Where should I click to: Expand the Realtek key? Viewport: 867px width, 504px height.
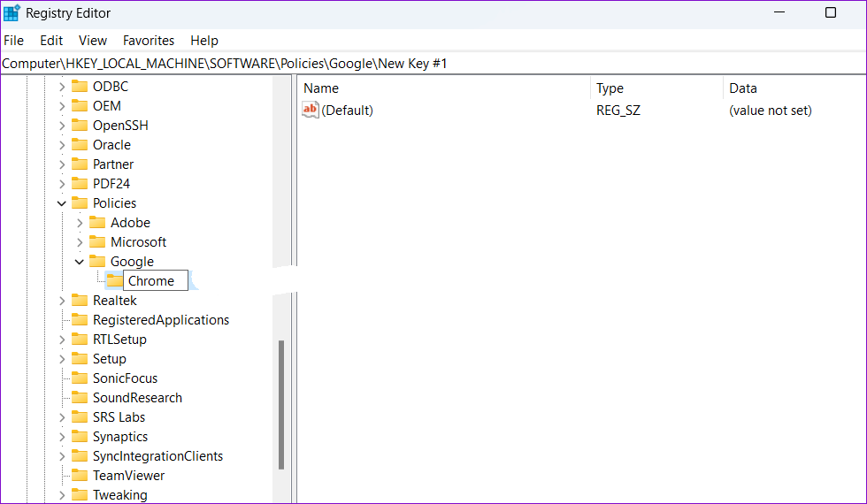pyautogui.click(x=62, y=301)
